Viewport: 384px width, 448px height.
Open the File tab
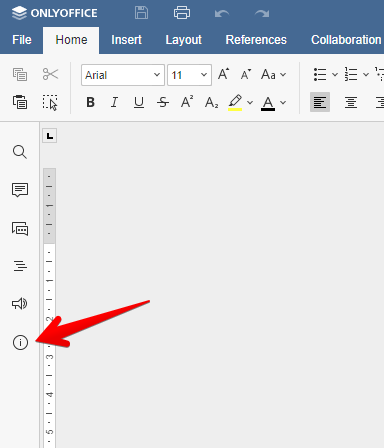(x=22, y=40)
